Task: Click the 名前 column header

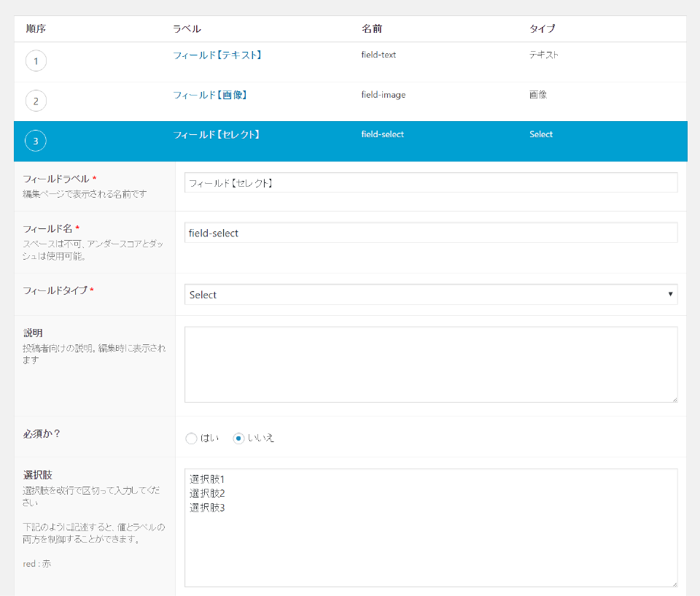Action: coord(371,29)
